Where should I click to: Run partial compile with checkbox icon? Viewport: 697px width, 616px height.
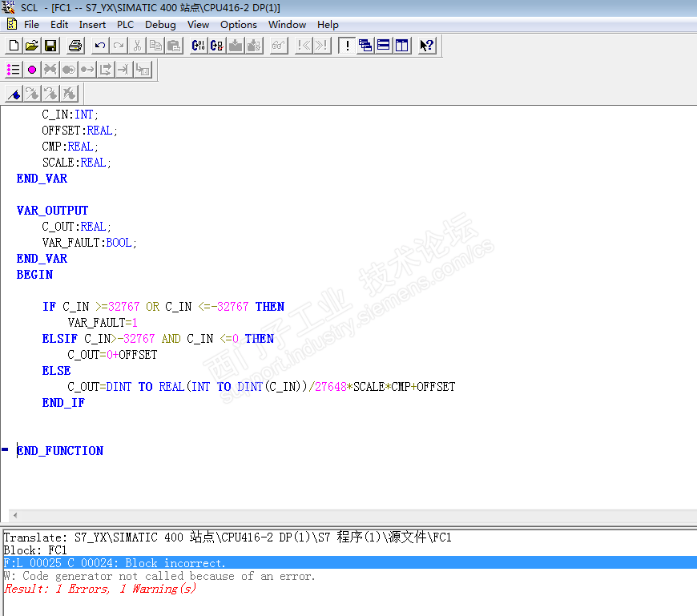click(217, 46)
